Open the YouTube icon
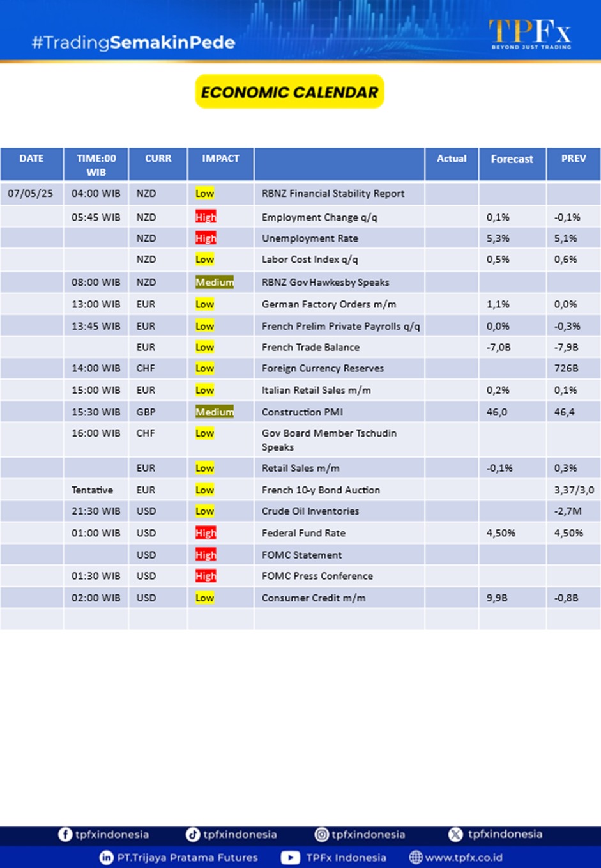Viewport: 601px width, 868px height. (x=291, y=857)
